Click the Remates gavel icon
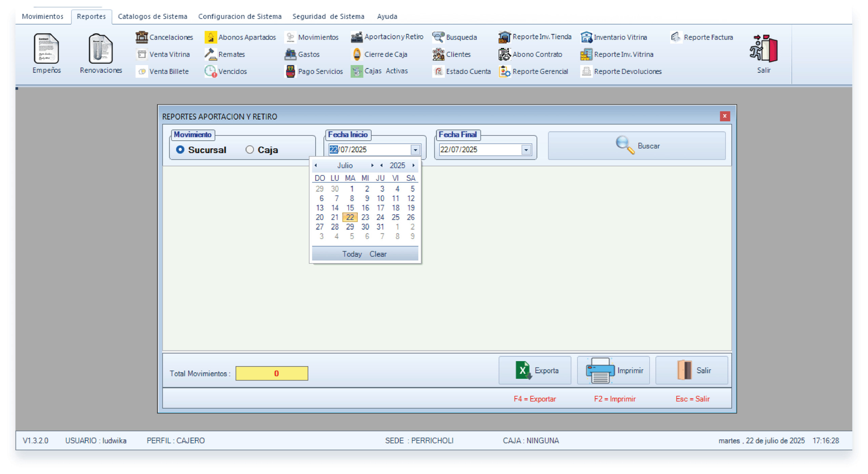868x474 pixels. [211, 54]
